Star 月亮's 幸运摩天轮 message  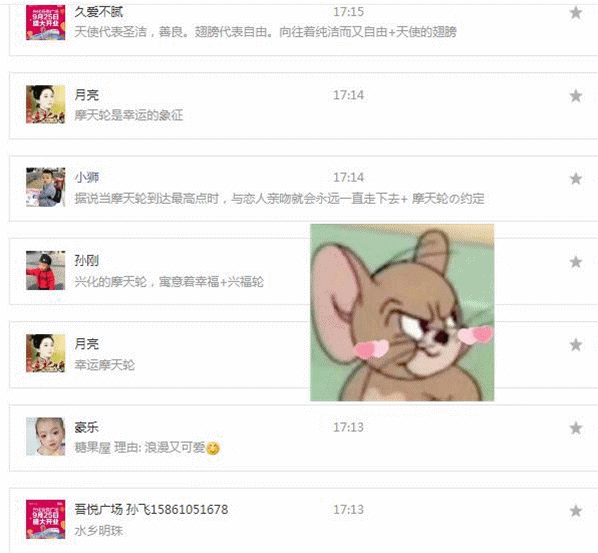(575, 345)
